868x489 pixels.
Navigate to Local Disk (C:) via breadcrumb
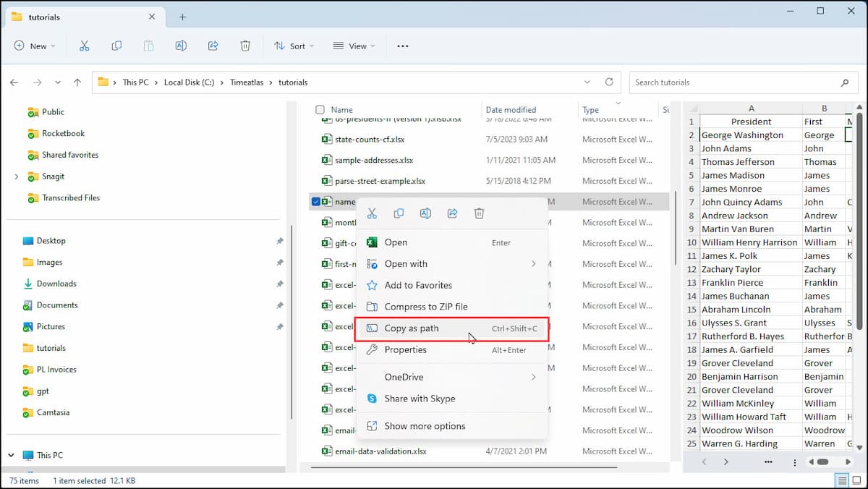point(190,82)
